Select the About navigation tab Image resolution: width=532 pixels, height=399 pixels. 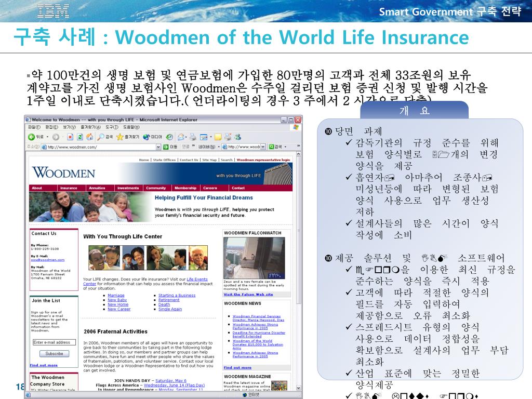click(37, 188)
